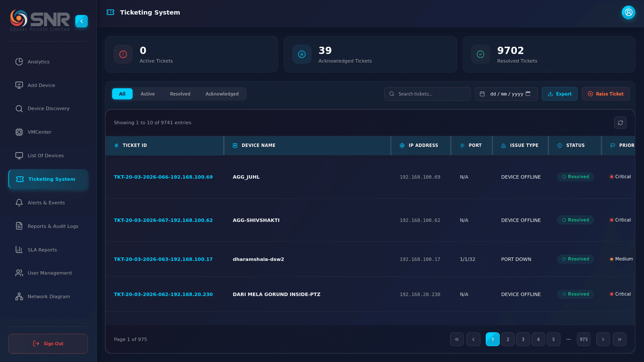
Task: Filter tickets by Active
Action: point(148,94)
